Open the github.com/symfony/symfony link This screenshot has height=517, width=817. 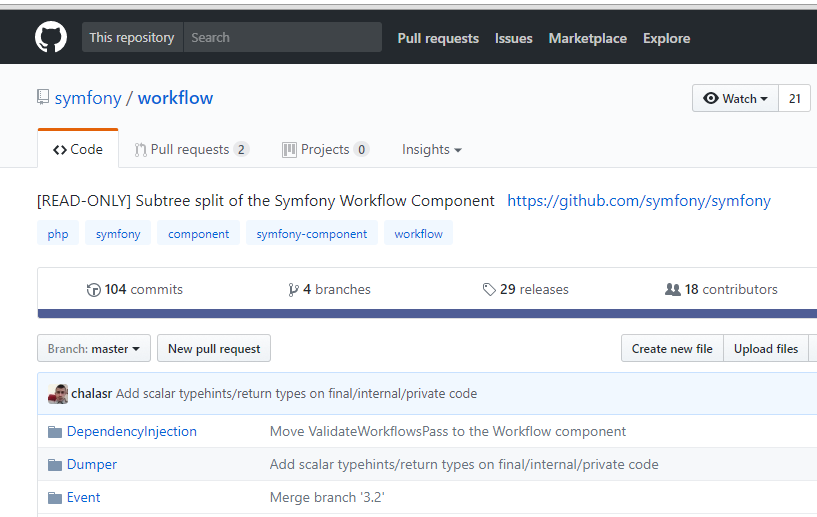click(x=638, y=201)
